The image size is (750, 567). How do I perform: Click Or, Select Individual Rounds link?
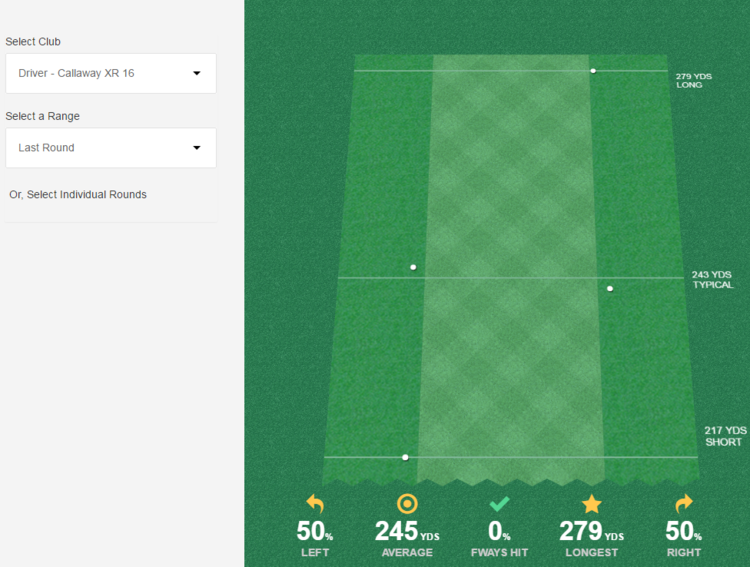coord(78,194)
